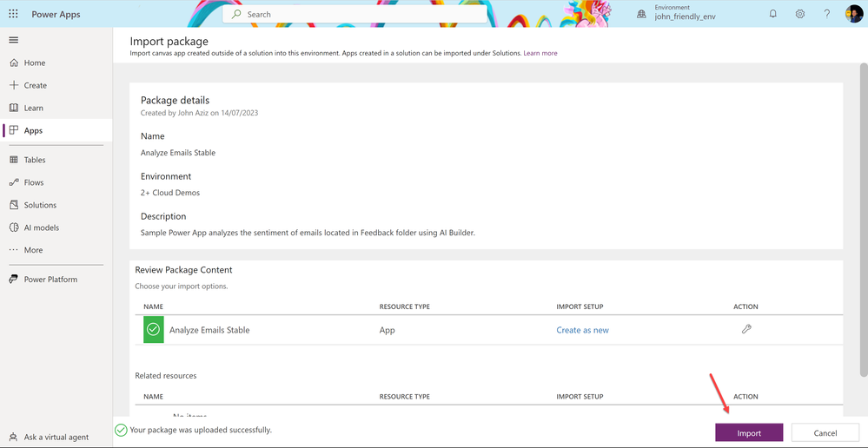Click the virtual agent icon

point(14,437)
